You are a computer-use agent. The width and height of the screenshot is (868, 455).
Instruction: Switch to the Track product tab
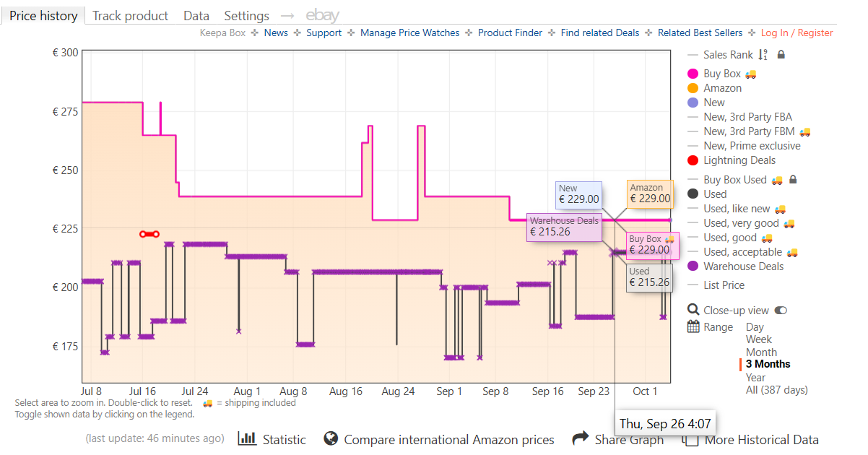(131, 16)
